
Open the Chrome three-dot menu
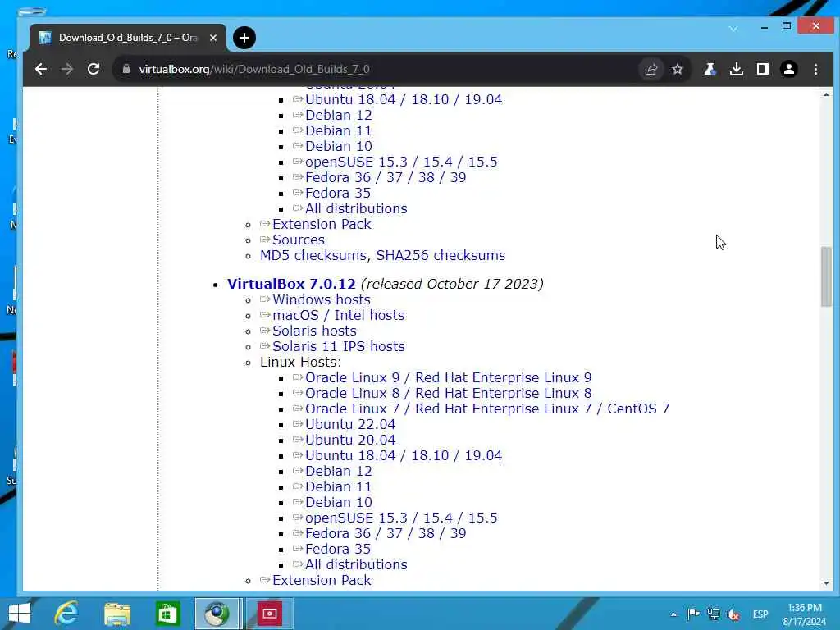pos(816,69)
